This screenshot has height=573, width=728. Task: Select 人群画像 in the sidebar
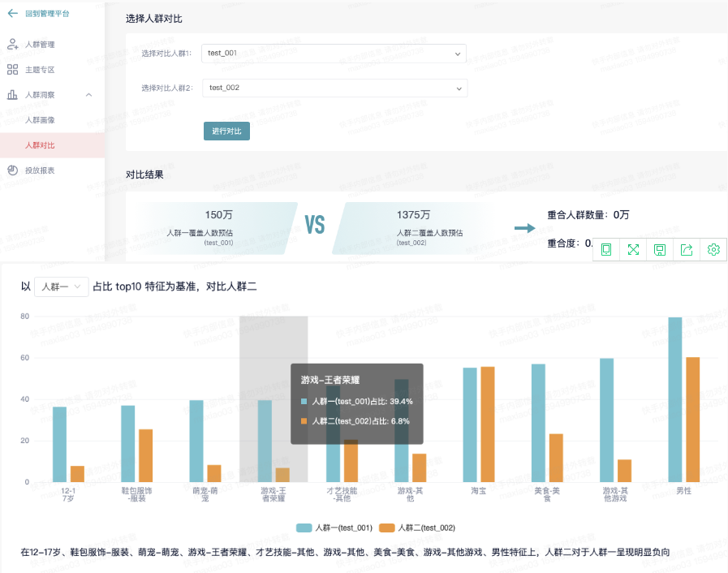pos(41,120)
